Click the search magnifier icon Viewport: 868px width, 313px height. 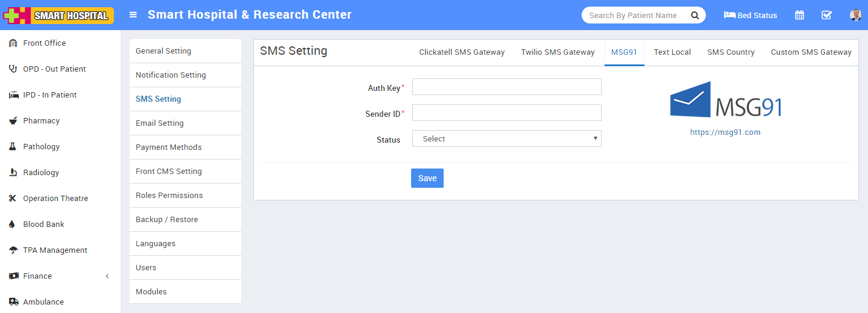click(695, 15)
